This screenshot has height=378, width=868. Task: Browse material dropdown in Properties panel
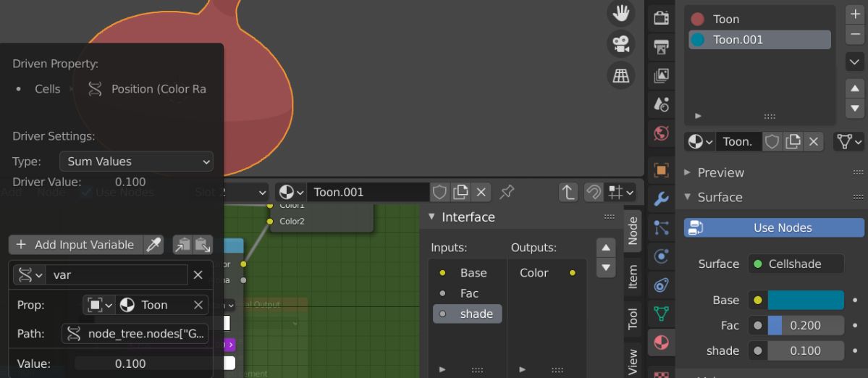click(700, 142)
